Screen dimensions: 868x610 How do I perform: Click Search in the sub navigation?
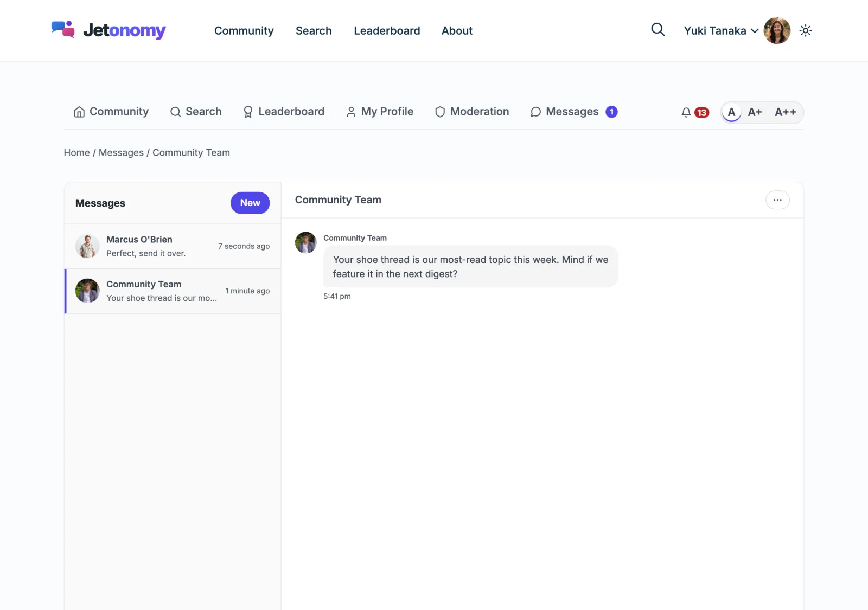(196, 112)
